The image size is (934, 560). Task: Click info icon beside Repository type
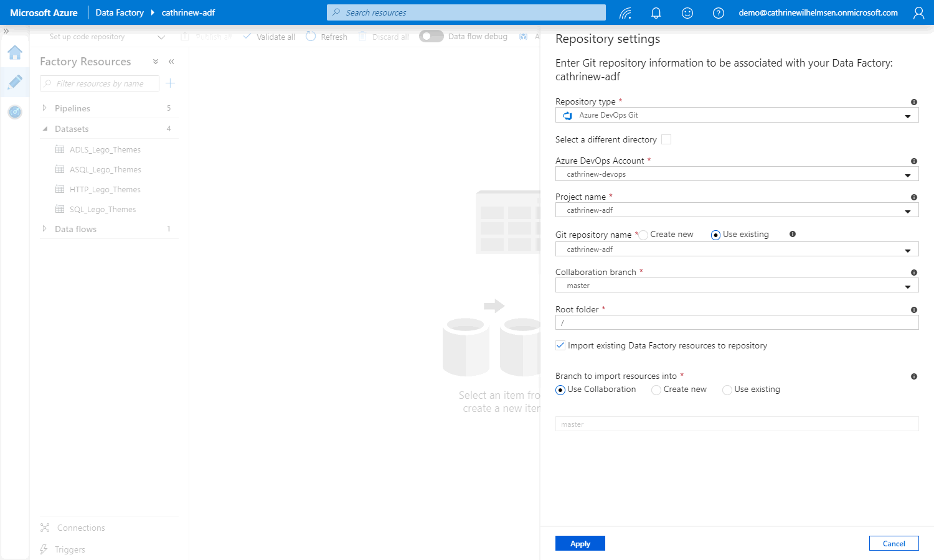(x=913, y=102)
